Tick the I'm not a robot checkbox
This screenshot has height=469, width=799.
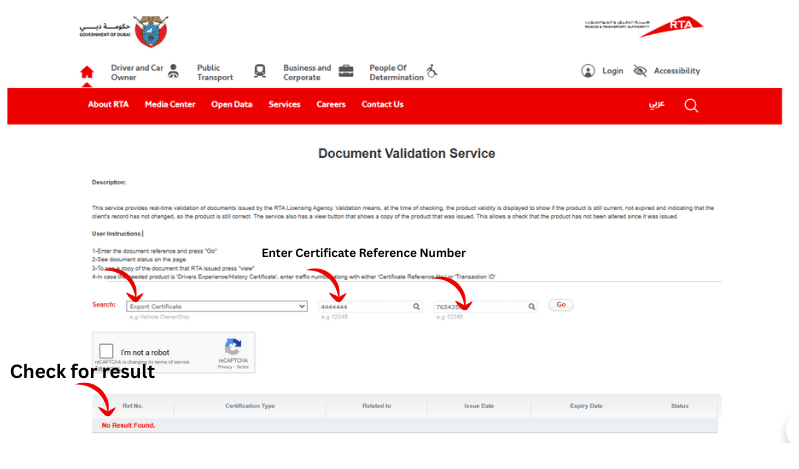tap(106, 351)
